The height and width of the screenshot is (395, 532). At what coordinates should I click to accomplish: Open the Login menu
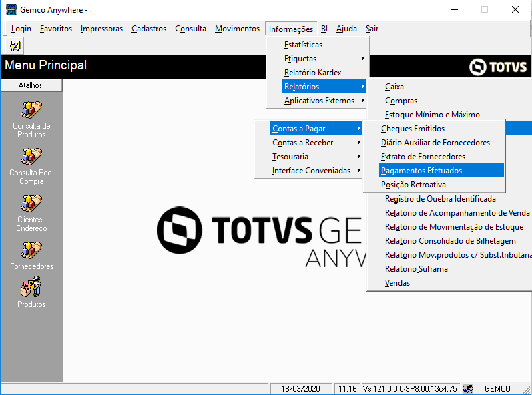[x=21, y=29]
